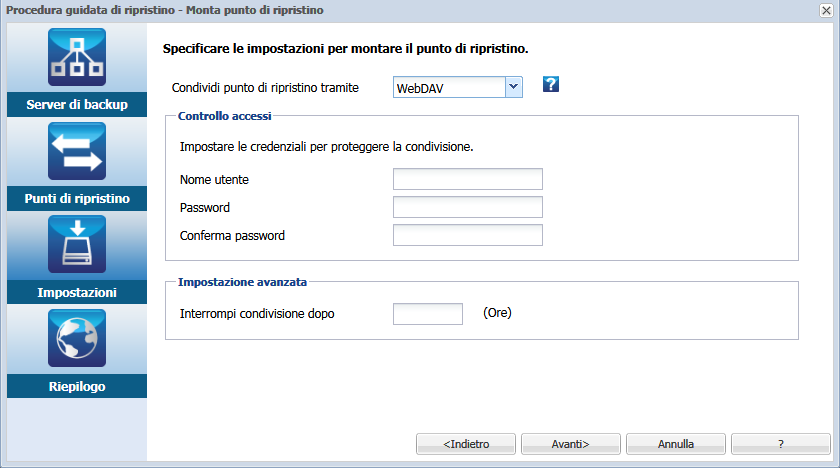Select the Punti di ripristino arrows icon
Viewport: 840px width, 468px height.
[x=77, y=151]
